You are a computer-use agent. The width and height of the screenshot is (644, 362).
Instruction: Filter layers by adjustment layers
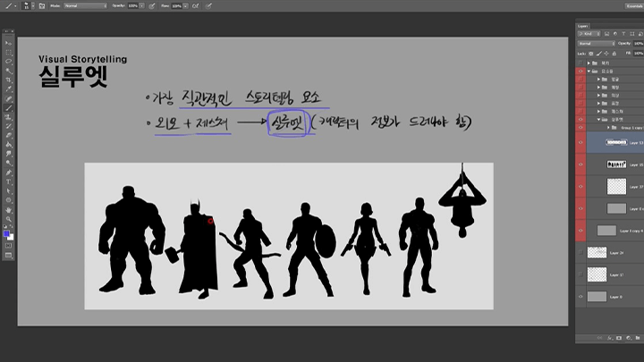tap(614, 34)
